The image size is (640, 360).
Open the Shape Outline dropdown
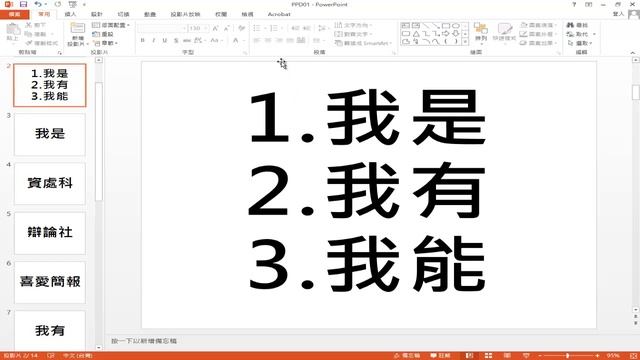coord(539,34)
